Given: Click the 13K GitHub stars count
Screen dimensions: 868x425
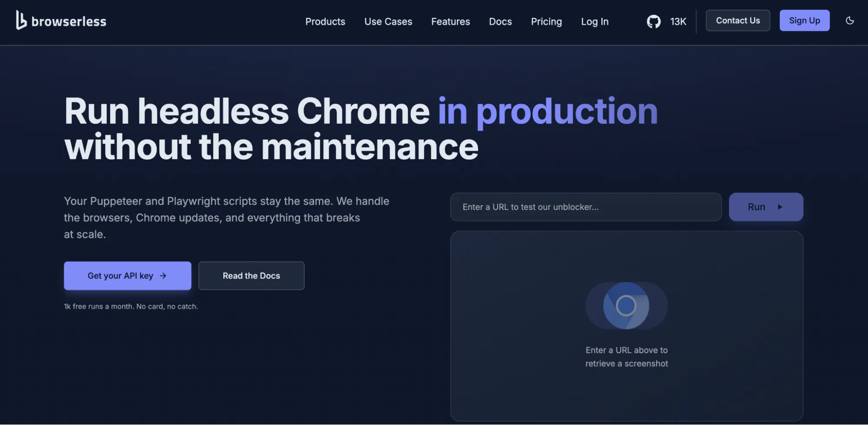Looking at the screenshot, I should click(x=678, y=21).
